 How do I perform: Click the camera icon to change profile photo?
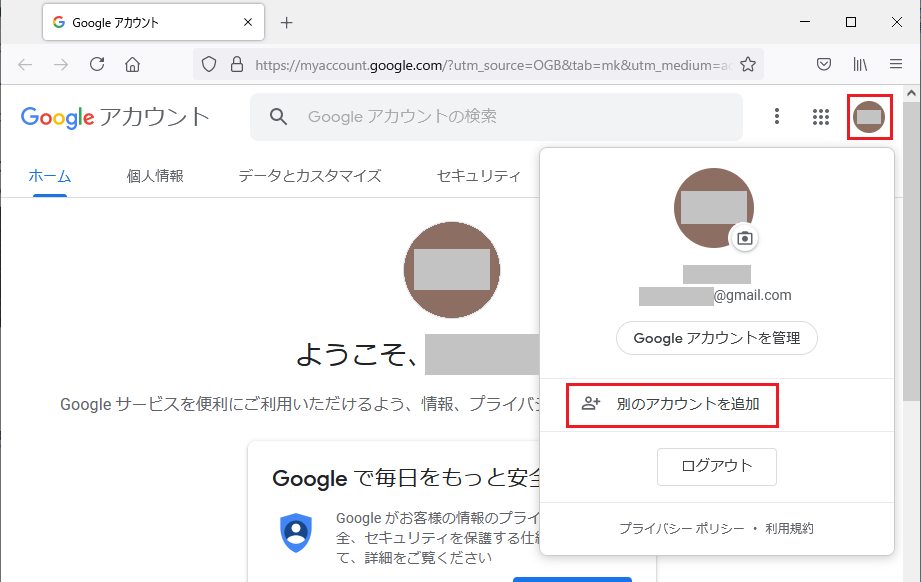click(x=744, y=238)
